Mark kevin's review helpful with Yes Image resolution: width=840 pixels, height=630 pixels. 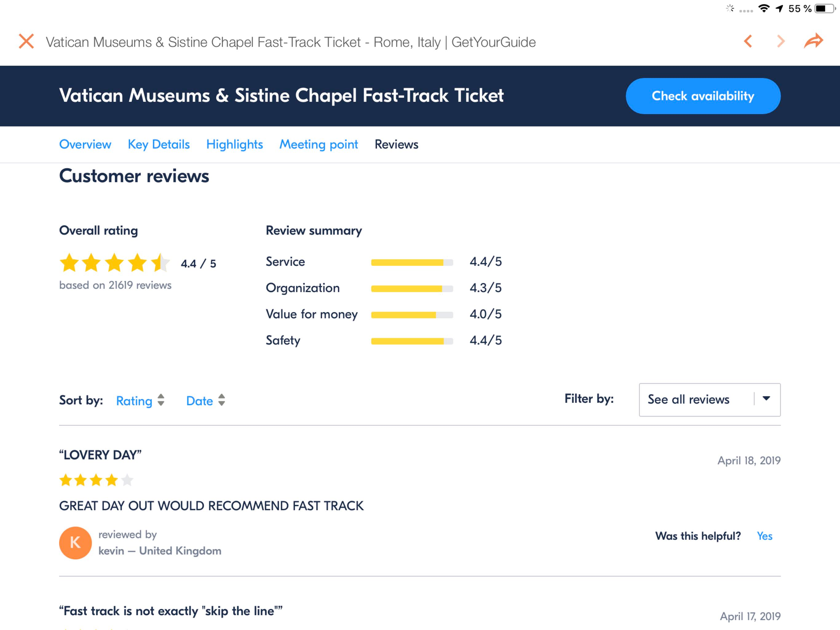[764, 536]
